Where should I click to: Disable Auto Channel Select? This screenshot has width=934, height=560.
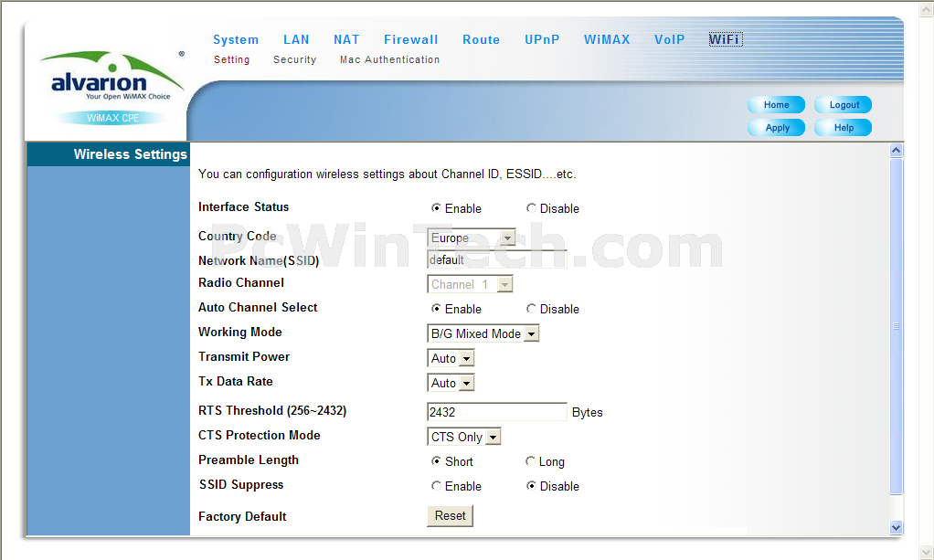coord(531,309)
